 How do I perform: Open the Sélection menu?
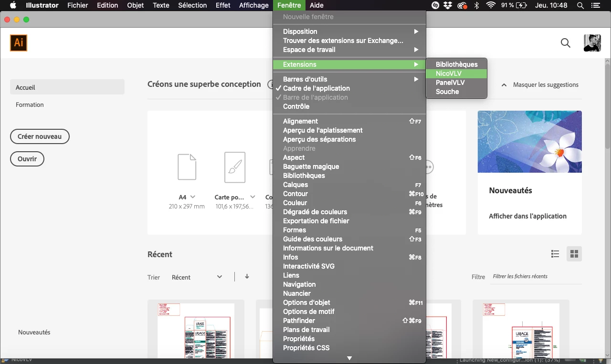[192, 5]
